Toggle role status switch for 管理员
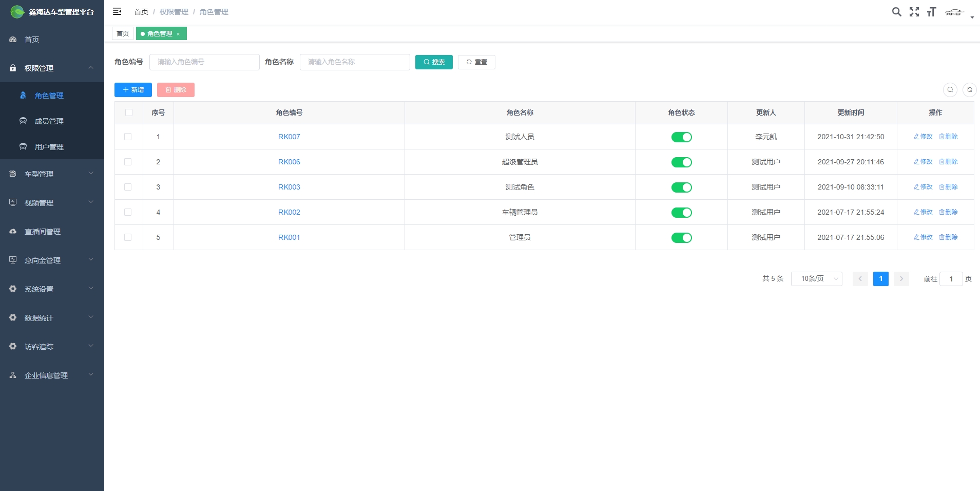Viewport: 980px width, 491px height. [x=681, y=238]
